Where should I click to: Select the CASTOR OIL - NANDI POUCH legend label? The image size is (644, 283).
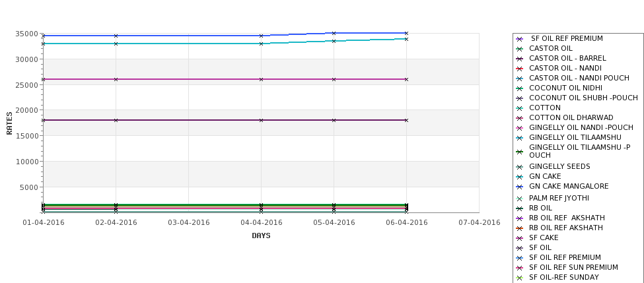tap(579, 78)
